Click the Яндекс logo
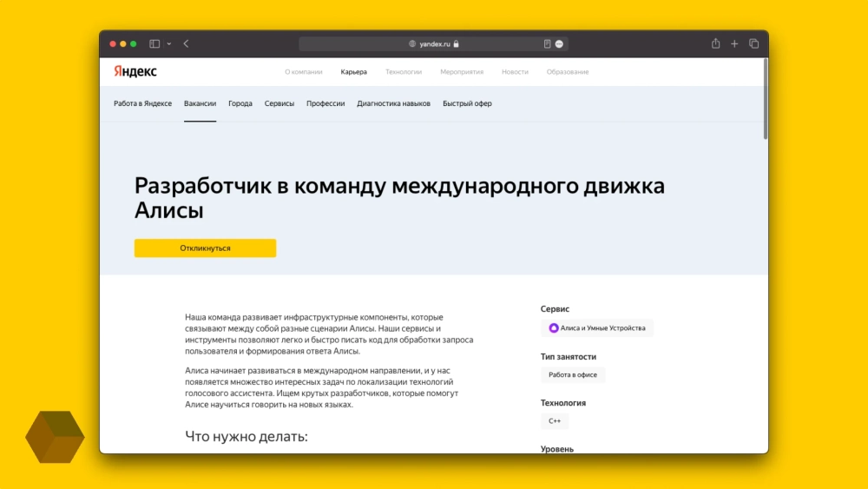 pyautogui.click(x=135, y=72)
